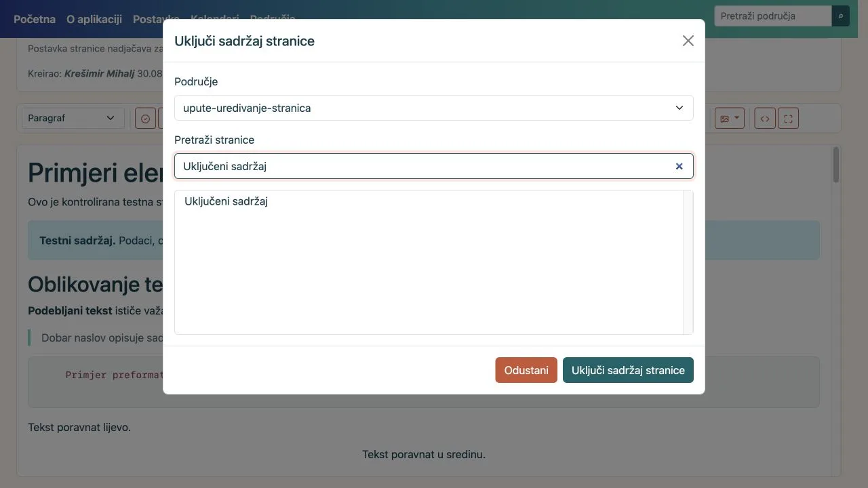The height and width of the screenshot is (488, 868).
Task: Open Početna in the navigation bar
Action: pos(35,19)
